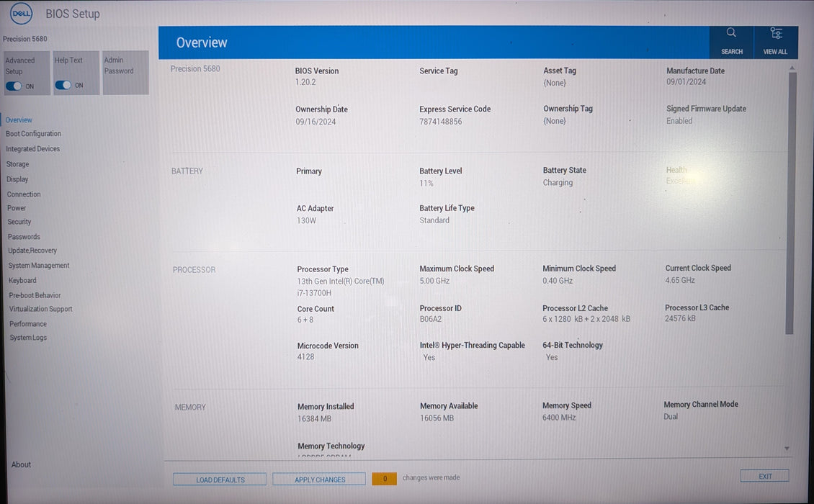Go to Power settings
Screen dimensions: 814x504
tap(17, 208)
